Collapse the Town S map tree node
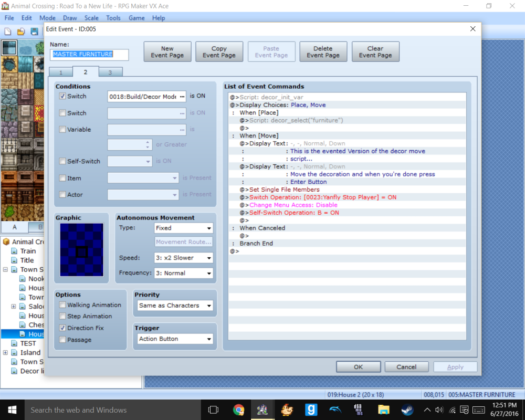Image resolution: width=525 pixels, height=420 pixels. [5, 269]
